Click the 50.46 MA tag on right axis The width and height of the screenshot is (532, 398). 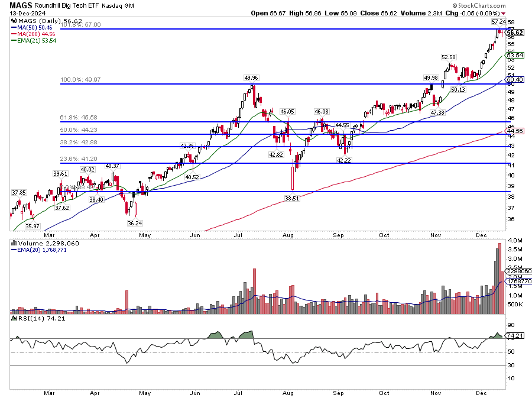tap(515, 80)
